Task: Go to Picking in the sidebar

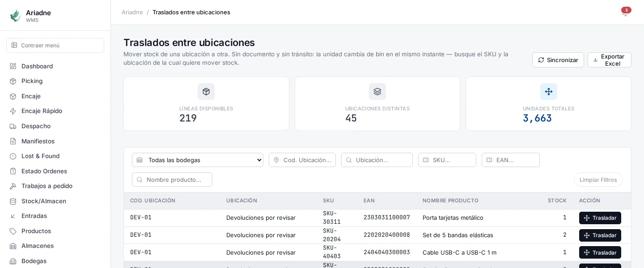Action: point(55,81)
